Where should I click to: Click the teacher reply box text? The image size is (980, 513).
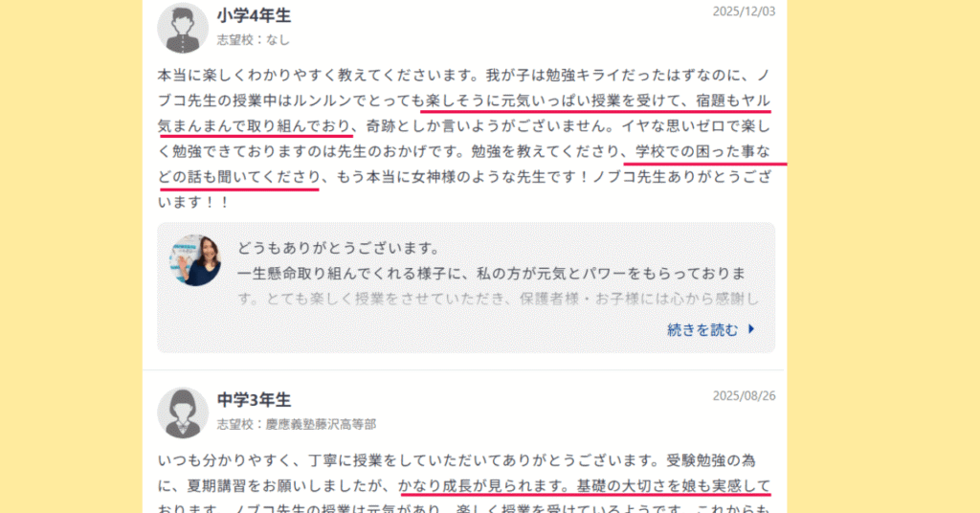498,274
